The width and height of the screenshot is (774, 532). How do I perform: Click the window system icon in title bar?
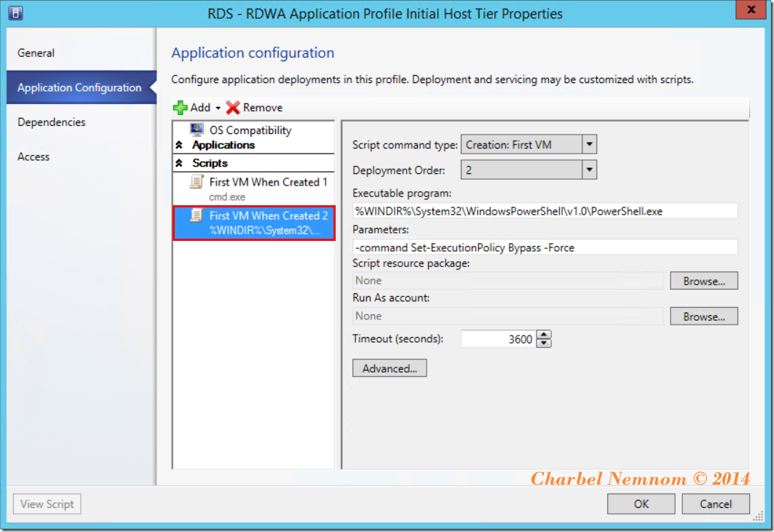point(15,13)
